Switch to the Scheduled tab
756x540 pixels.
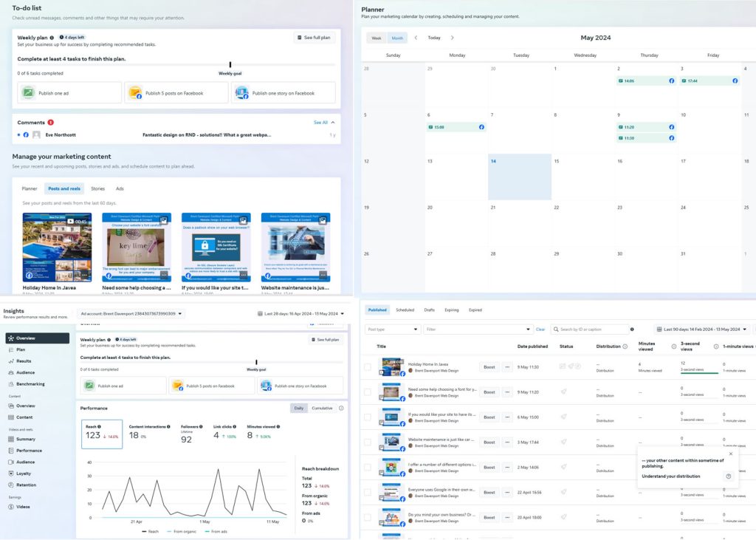click(405, 310)
